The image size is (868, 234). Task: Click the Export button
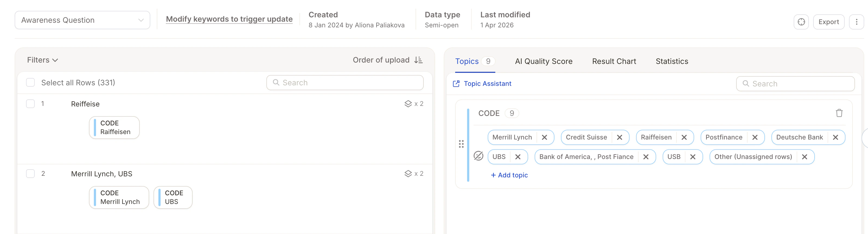tap(829, 22)
